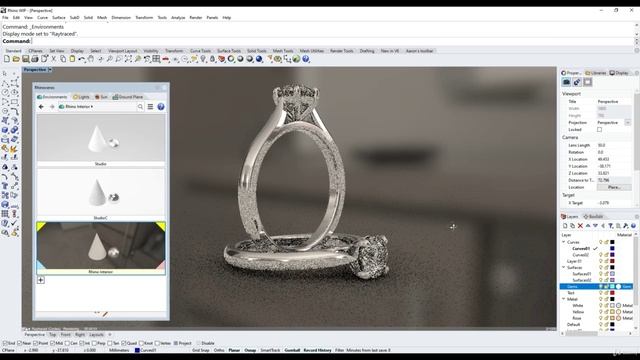
Task: Toggle SmartTrack in status bar
Action: pyautogui.click(x=270, y=350)
